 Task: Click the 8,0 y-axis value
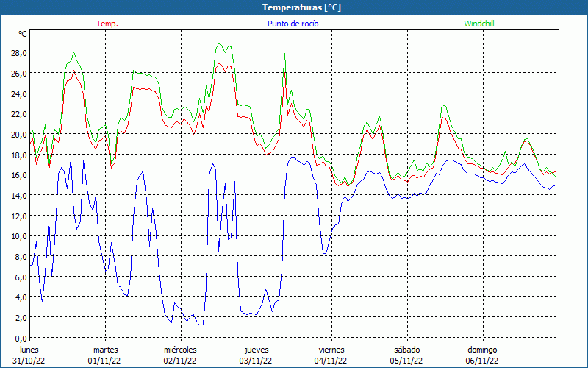pyautogui.click(x=21, y=257)
